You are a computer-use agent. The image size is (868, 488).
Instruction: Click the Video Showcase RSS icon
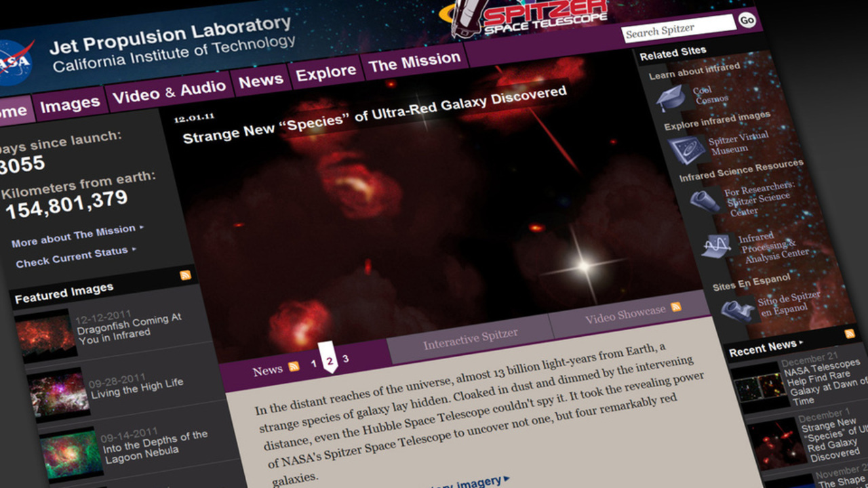click(675, 307)
